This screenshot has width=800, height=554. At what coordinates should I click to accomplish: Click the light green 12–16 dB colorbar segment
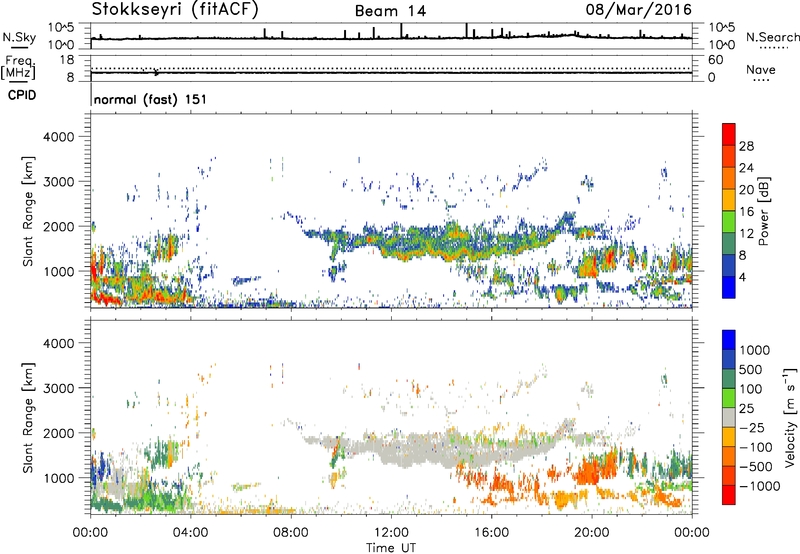click(x=729, y=222)
